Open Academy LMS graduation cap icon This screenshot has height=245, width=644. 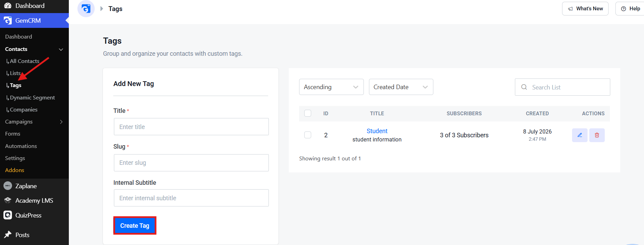click(x=8, y=200)
